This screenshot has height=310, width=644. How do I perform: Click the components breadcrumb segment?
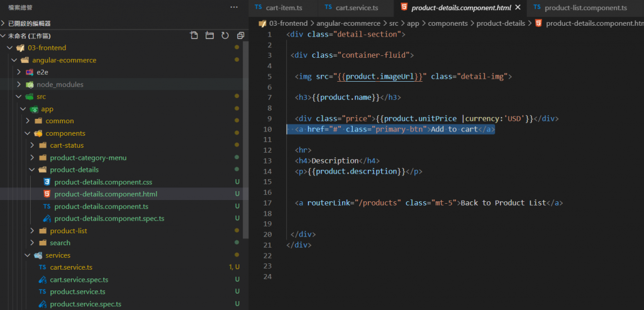click(448, 23)
